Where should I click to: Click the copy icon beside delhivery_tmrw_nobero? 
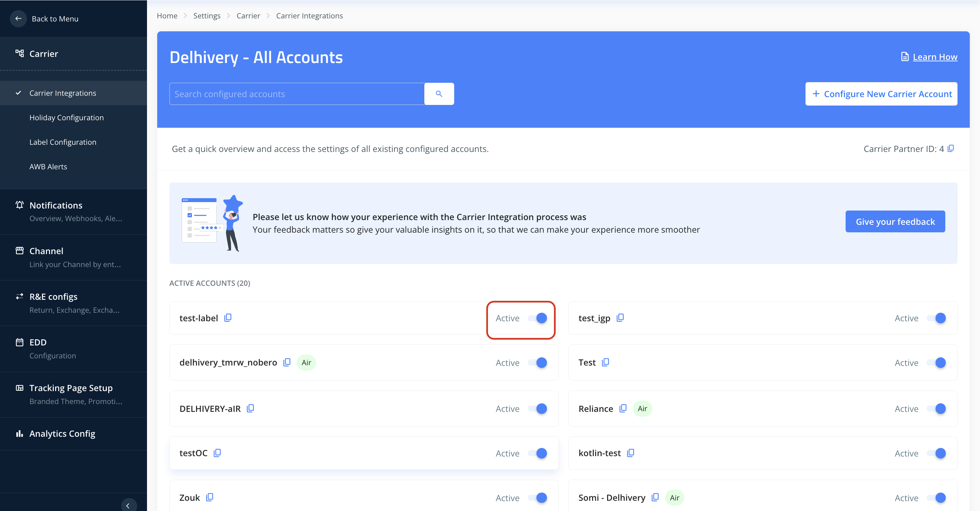click(287, 362)
